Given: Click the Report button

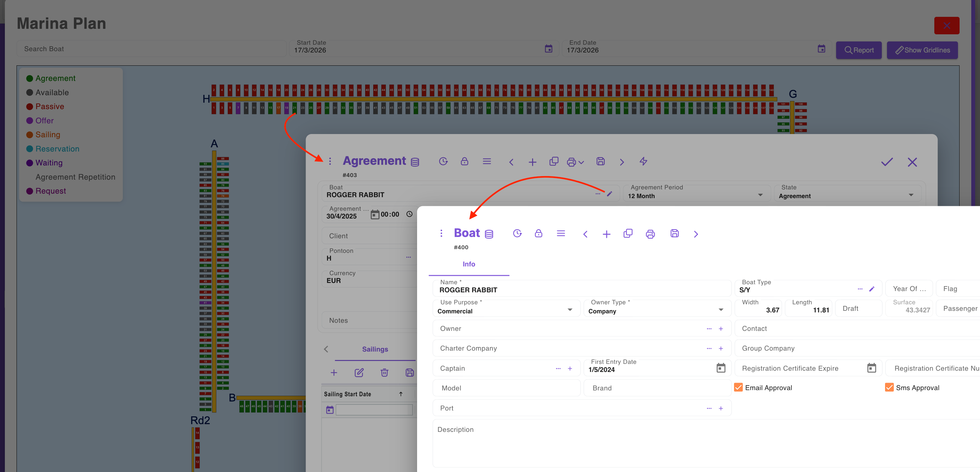Looking at the screenshot, I should (x=858, y=50).
